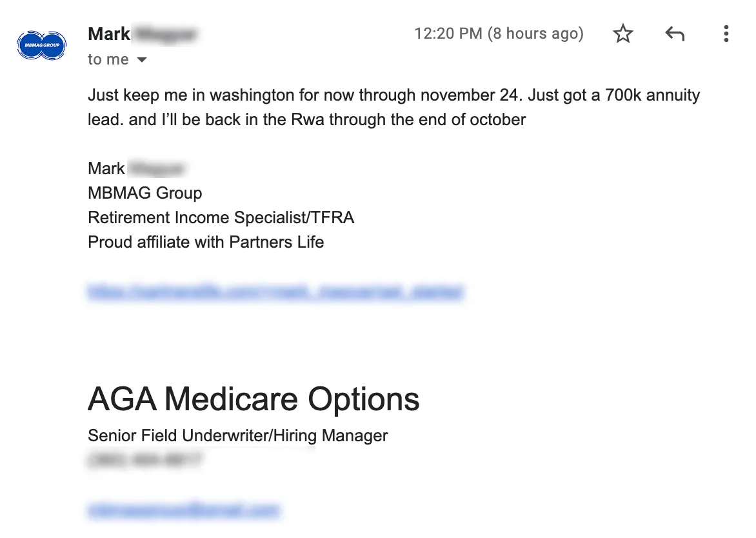Click the line mentioning the end of october
The width and height of the screenshot is (756, 538).
[306, 119]
